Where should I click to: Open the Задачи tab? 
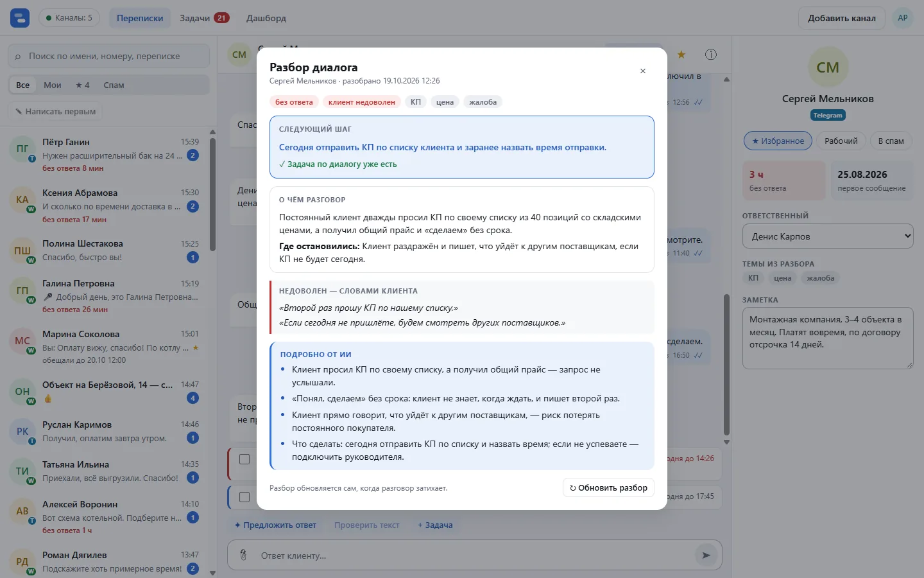204,18
